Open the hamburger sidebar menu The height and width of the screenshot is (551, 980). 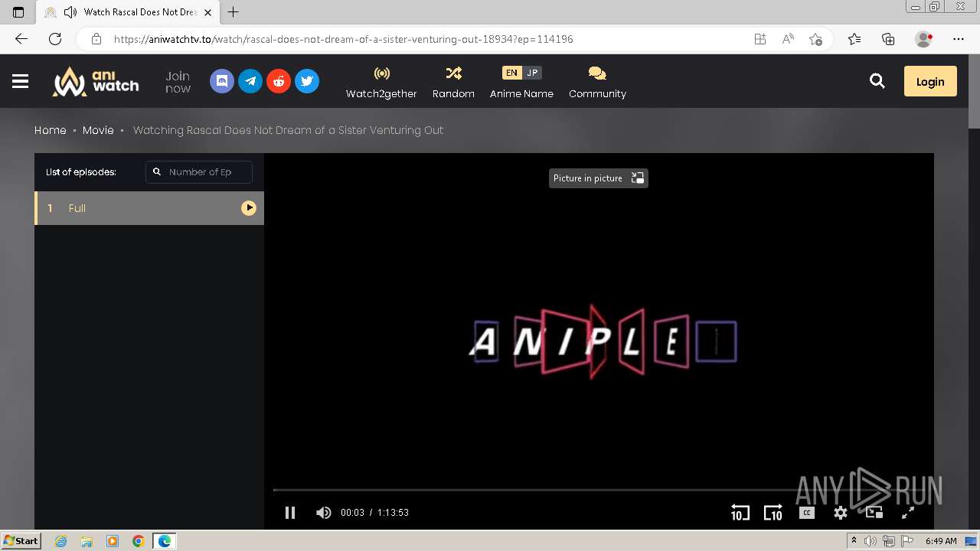[x=21, y=81]
